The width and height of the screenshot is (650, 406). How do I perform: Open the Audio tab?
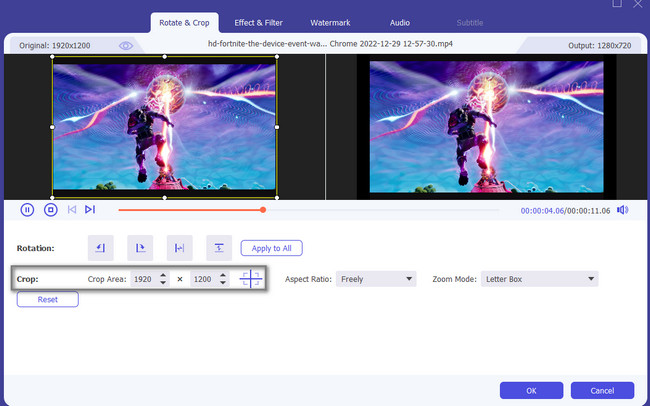400,23
